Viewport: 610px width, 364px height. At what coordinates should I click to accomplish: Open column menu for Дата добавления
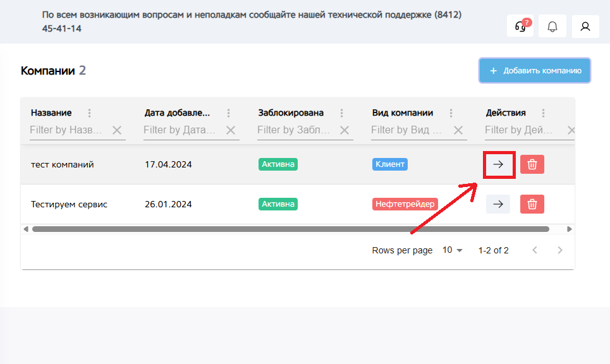pyautogui.click(x=228, y=112)
